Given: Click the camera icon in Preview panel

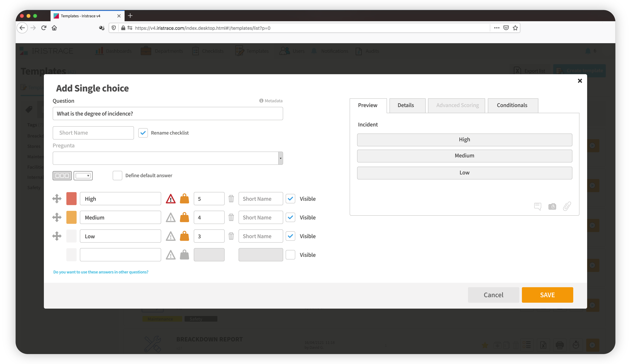Looking at the screenshot, I should pyautogui.click(x=552, y=207).
